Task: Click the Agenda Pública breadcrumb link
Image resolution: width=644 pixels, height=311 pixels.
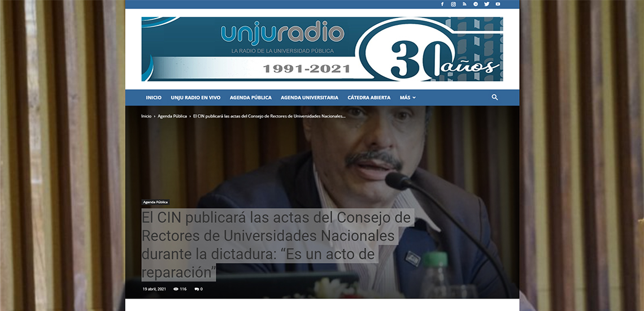Action: 172,116
